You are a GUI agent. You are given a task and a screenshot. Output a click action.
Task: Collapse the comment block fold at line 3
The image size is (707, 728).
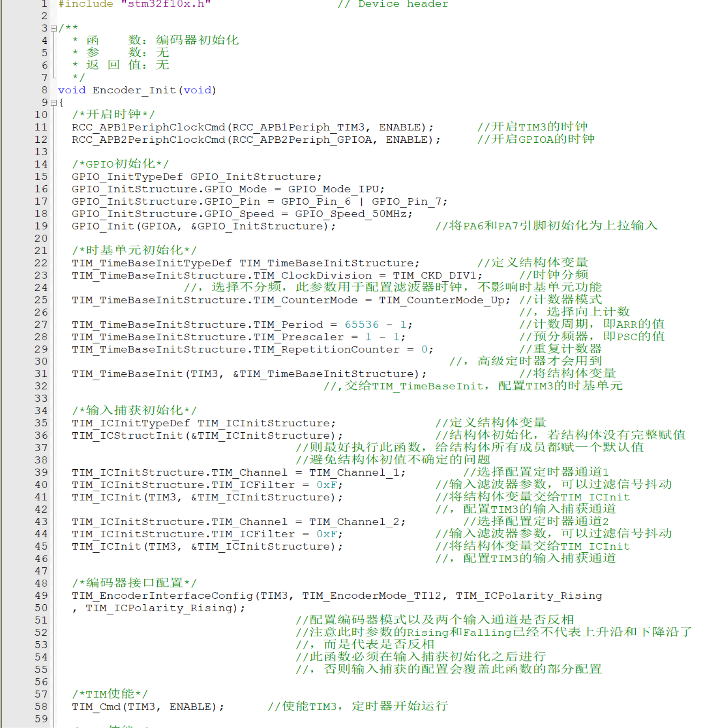pos(54,29)
